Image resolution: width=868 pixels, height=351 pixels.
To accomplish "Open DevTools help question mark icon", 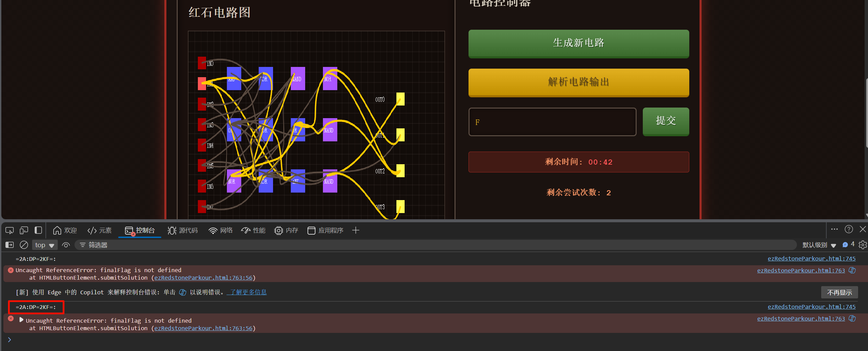I will 849,229.
